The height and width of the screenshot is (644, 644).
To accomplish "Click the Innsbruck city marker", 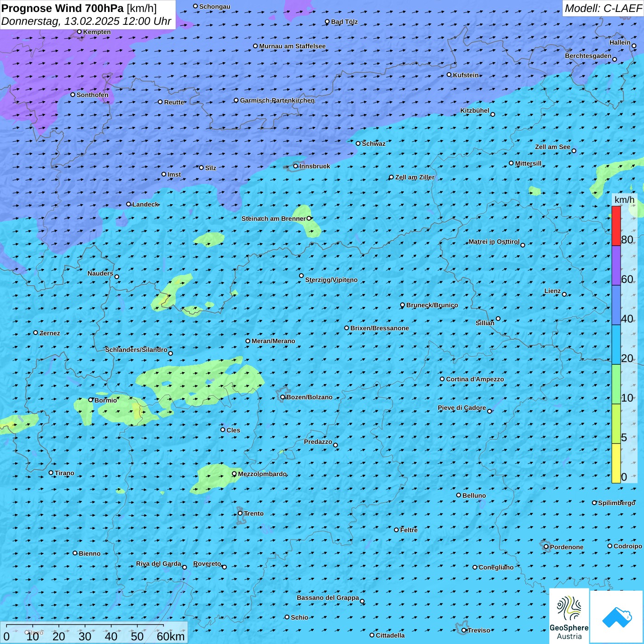I will pyautogui.click(x=295, y=166).
